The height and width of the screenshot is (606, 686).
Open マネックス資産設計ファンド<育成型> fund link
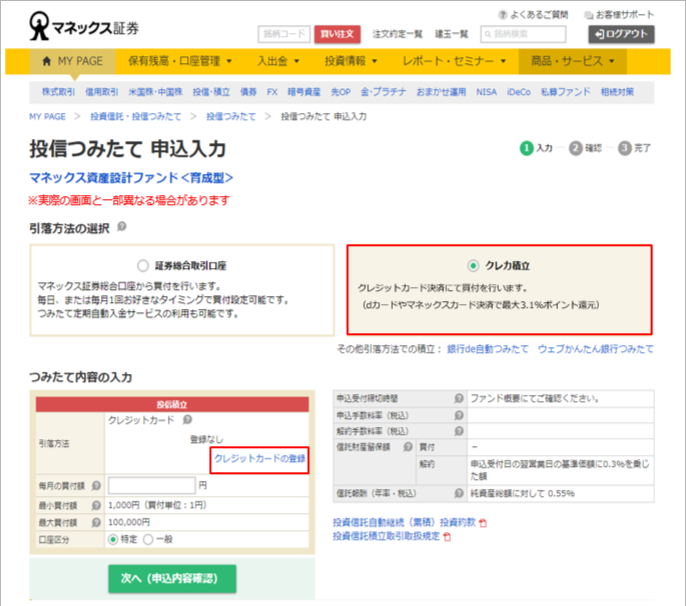click(131, 178)
